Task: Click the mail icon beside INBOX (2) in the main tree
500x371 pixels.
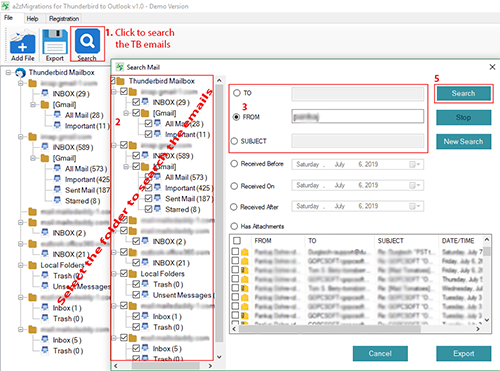Action: pyautogui.click(x=45, y=232)
